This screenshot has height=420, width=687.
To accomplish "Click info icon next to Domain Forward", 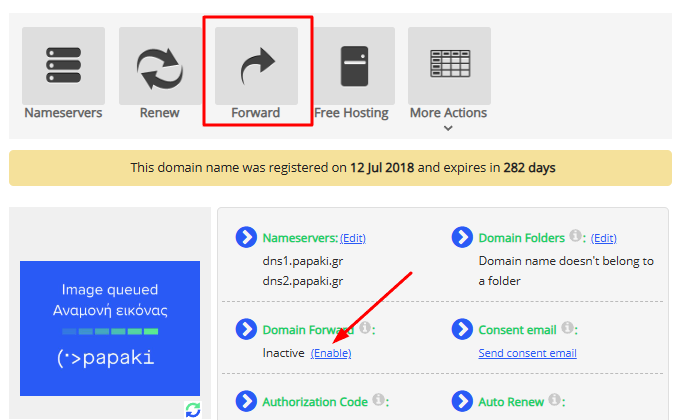I will [x=366, y=328].
